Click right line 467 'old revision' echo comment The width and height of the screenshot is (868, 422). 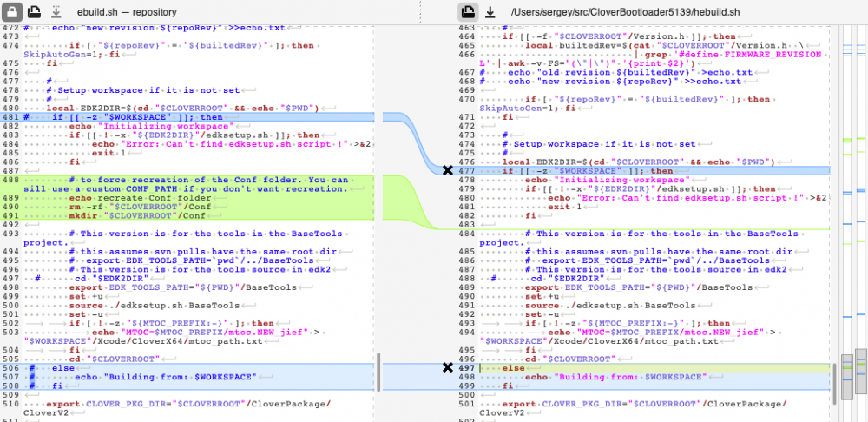pyautogui.click(x=616, y=72)
